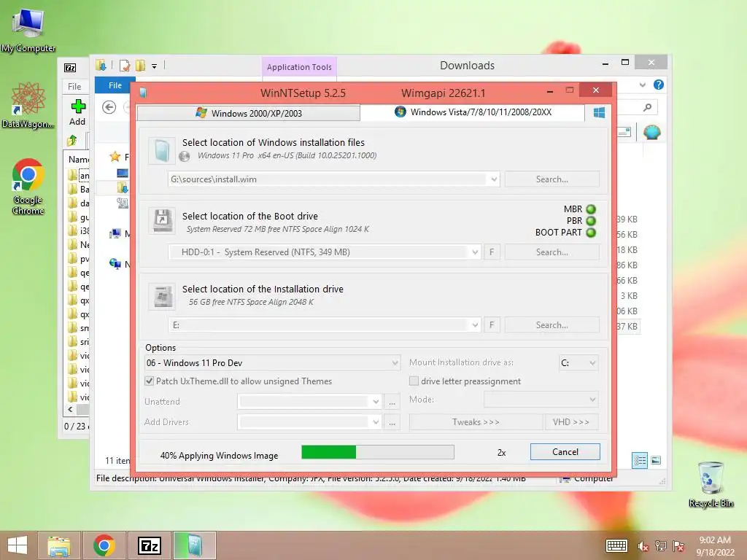This screenshot has height=560, width=747.
Task: Click the Installation drive icon
Action: [x=161, y=296]
